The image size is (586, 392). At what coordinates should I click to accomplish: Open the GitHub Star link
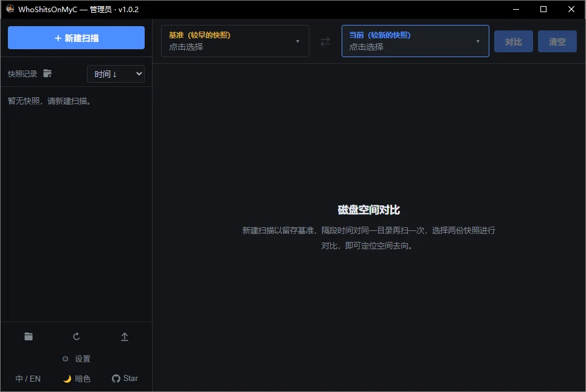click(125, 379)
